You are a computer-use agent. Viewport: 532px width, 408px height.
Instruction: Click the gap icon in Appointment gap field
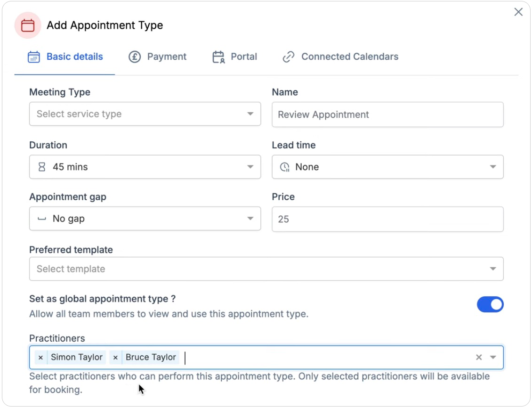coord(42,219)
